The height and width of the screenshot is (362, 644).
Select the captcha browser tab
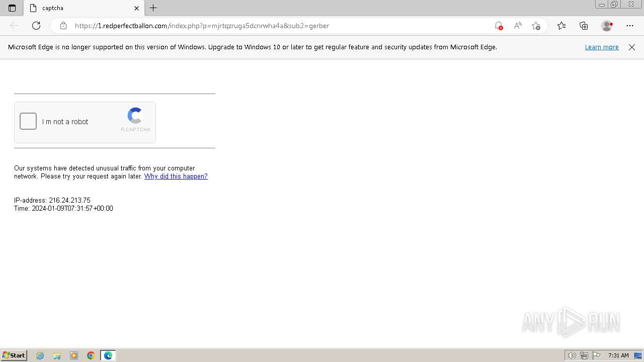coord(84,8)
